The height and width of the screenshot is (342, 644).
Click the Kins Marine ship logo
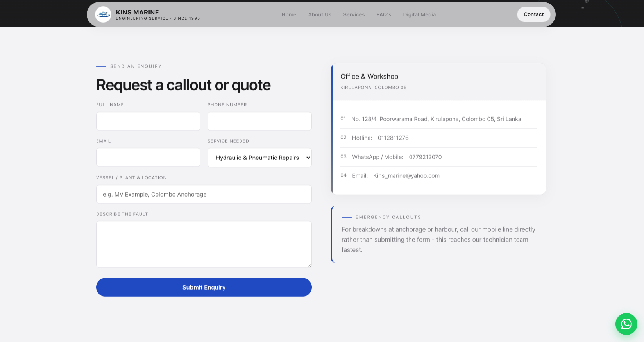[x=103, y=14]
